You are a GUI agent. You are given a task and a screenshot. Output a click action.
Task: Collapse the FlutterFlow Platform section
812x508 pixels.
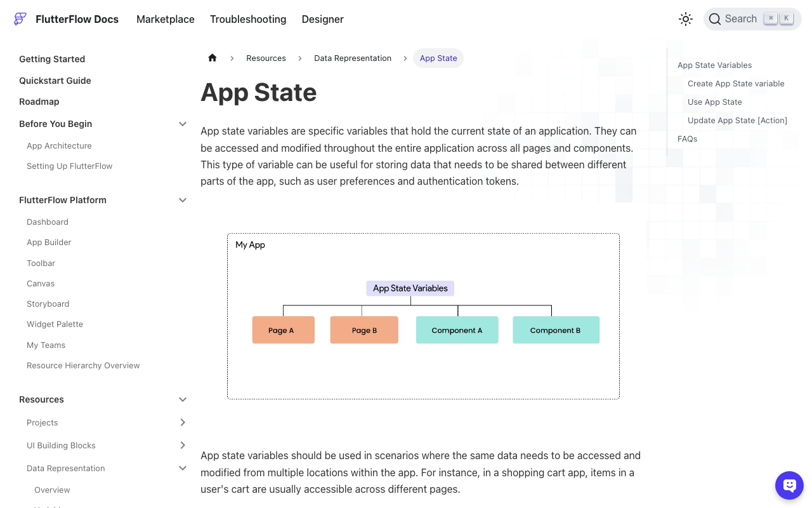(183, 200)
